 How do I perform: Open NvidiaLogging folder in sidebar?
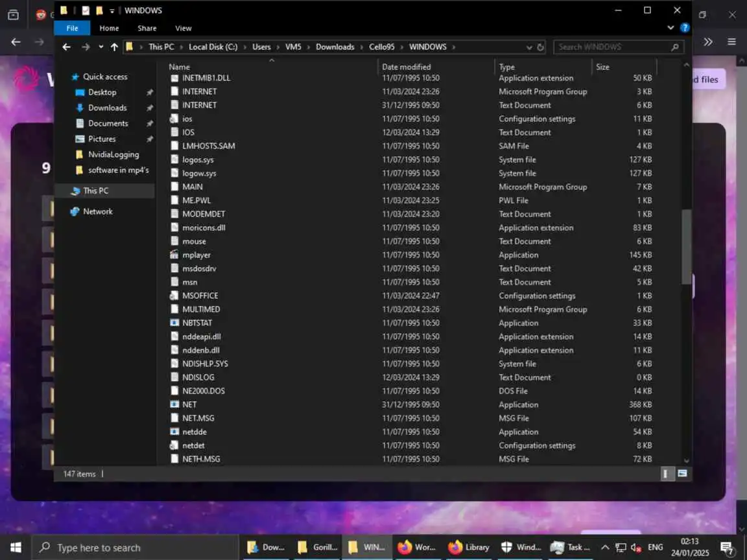(x=113, y=155)
